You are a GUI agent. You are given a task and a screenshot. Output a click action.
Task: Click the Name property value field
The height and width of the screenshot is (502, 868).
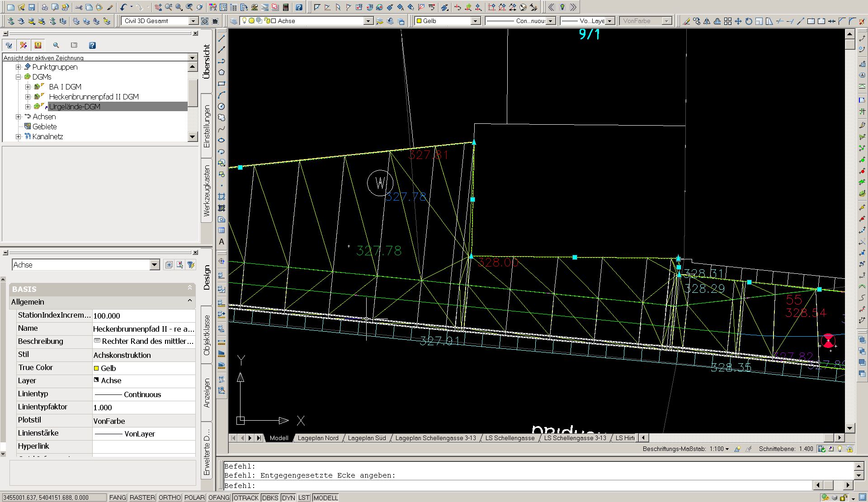click(x=144, y=329)
